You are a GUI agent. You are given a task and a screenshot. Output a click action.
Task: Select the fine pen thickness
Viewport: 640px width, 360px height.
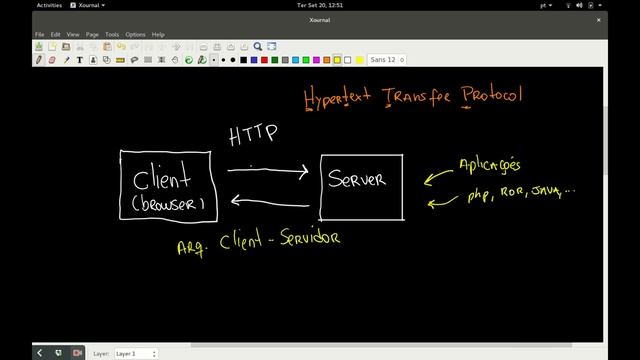point(214,60)
